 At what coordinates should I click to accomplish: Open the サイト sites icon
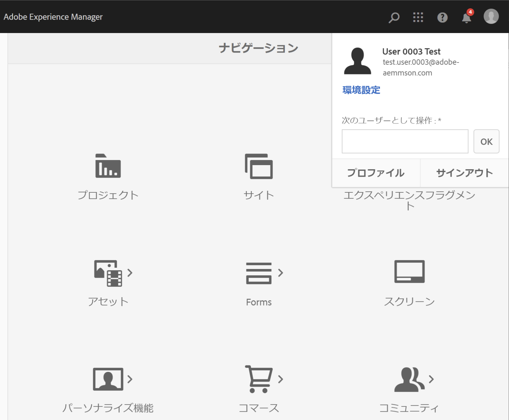pos(259,166)
